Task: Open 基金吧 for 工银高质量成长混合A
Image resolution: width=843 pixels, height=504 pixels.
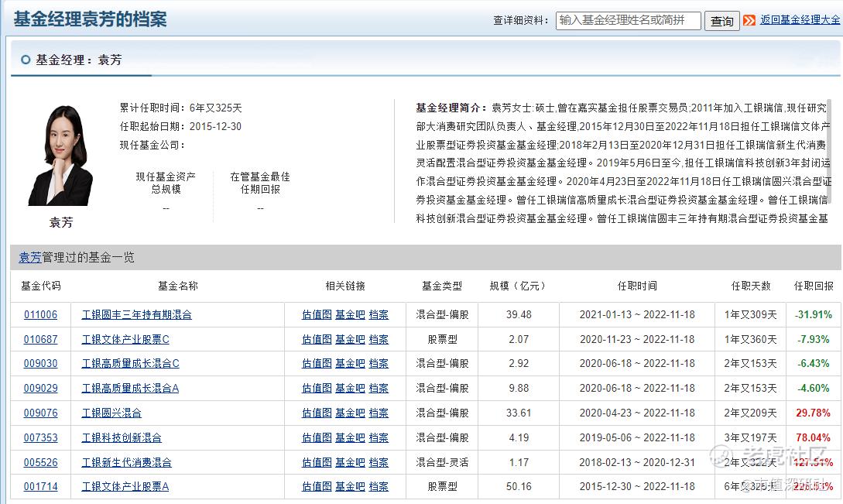Action: click(x=350, y=389)
